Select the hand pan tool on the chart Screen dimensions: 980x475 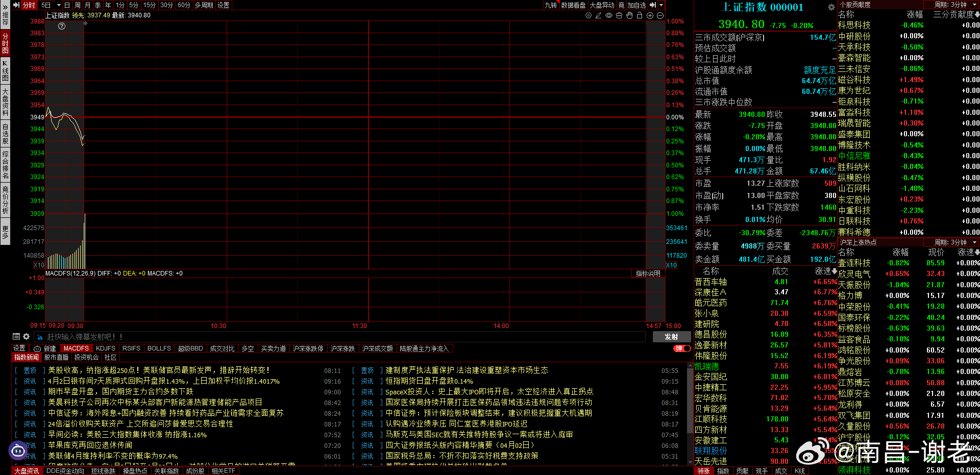(x=629, y=16)
